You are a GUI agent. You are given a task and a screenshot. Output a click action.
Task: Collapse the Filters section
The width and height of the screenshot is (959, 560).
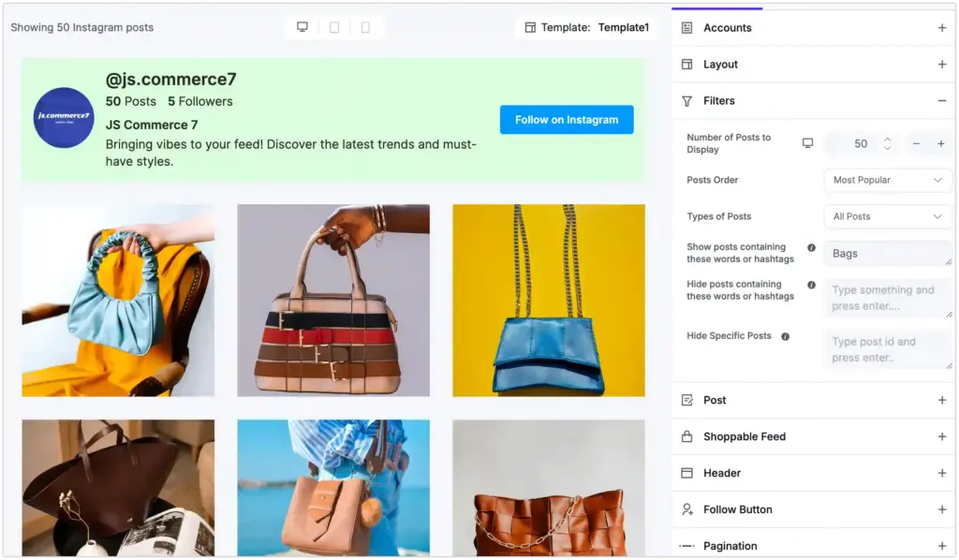tap(943, 100)
